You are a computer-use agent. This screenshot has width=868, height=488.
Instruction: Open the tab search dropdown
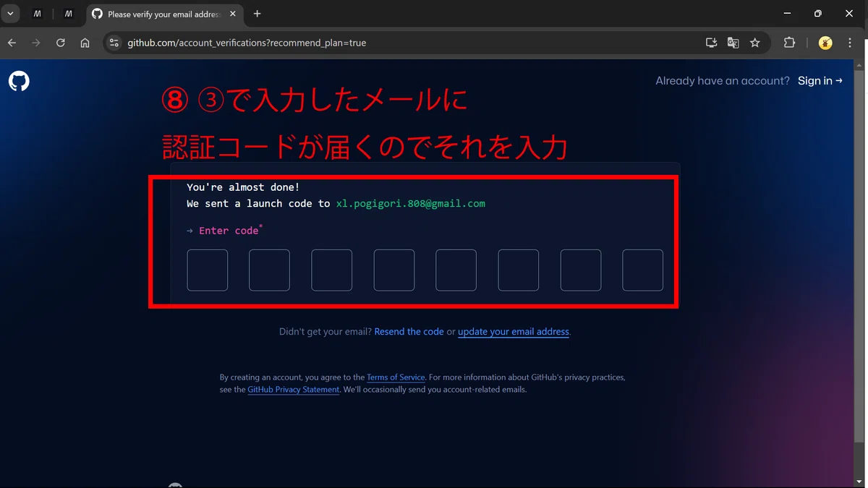click(x=10, y=14)
